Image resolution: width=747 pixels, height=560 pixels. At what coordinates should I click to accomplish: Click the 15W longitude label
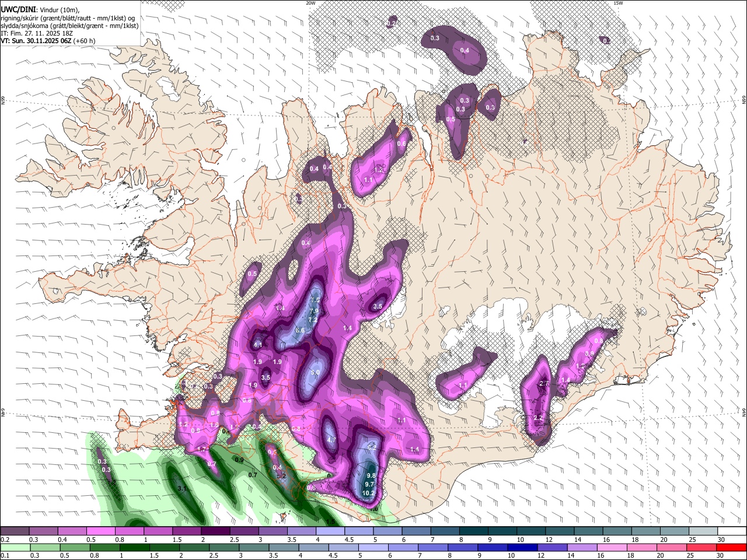click(619, 3)
